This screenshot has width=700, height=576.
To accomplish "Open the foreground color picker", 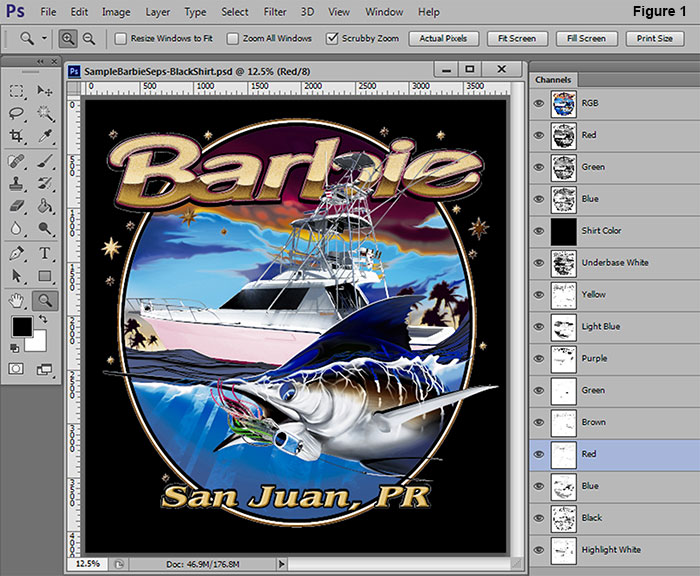I will click(22, 326).
